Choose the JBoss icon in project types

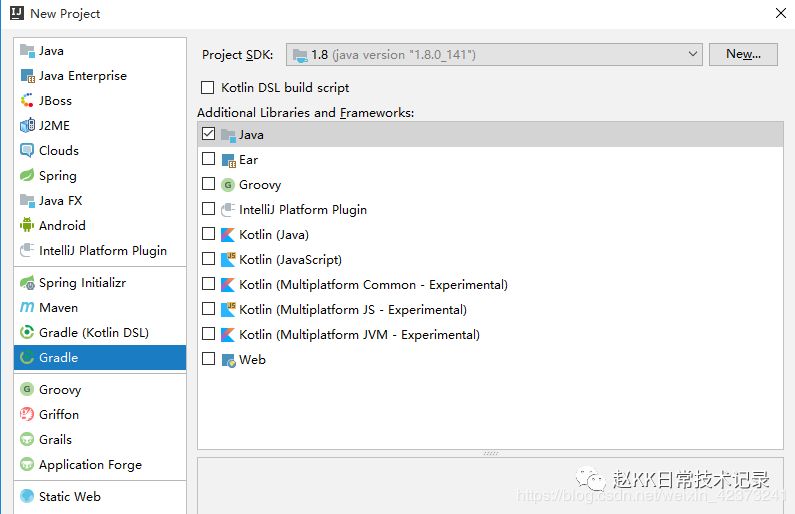pyautogui.click(x=27, y=100)
